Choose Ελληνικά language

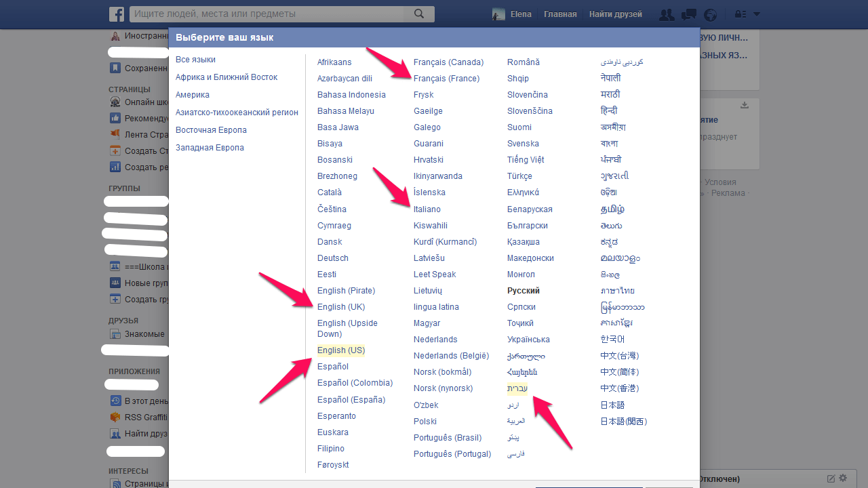523,192
